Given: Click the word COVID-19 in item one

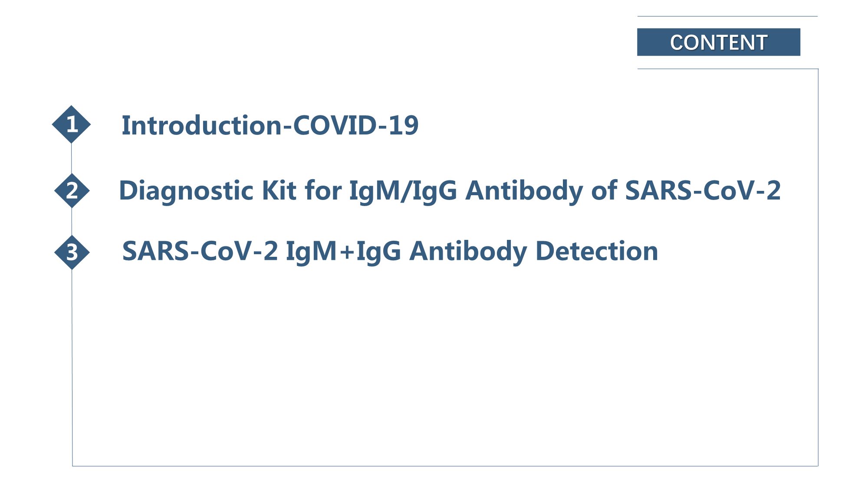Looking at the screenshot, I should coord(356,125).
